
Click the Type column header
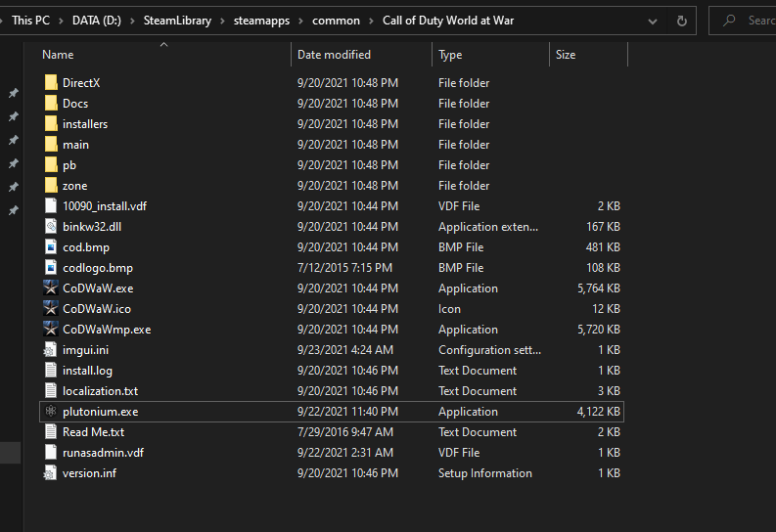(450, 55)
